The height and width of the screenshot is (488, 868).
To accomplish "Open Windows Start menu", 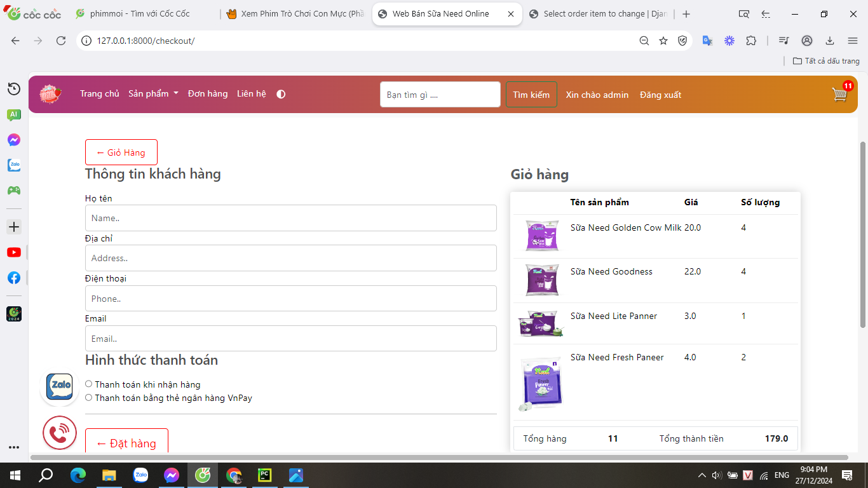I will (15, 475).
